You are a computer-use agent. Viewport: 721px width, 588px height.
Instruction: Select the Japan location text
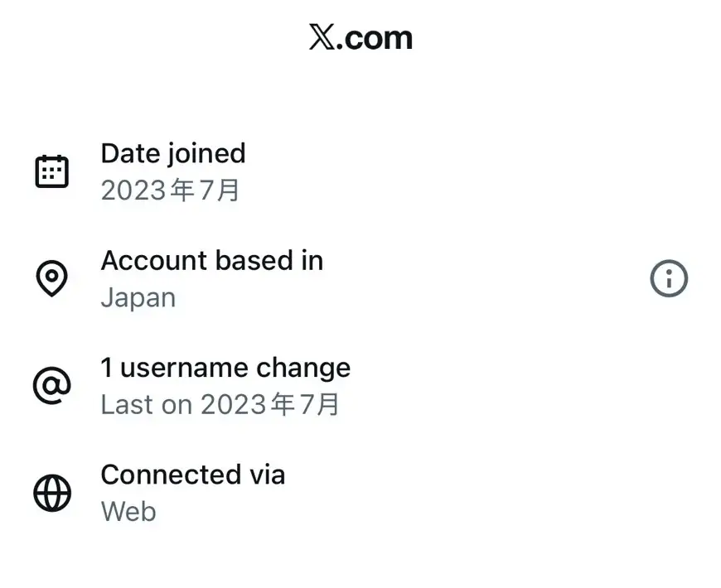coord(138,297)
